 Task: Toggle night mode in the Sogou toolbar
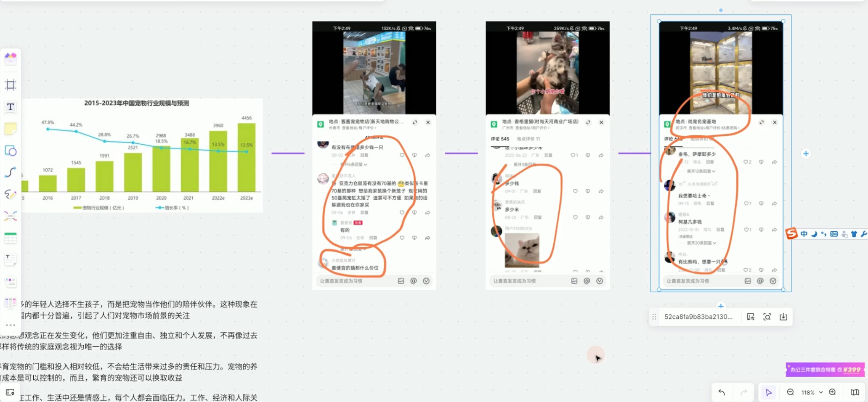(814, 234)
